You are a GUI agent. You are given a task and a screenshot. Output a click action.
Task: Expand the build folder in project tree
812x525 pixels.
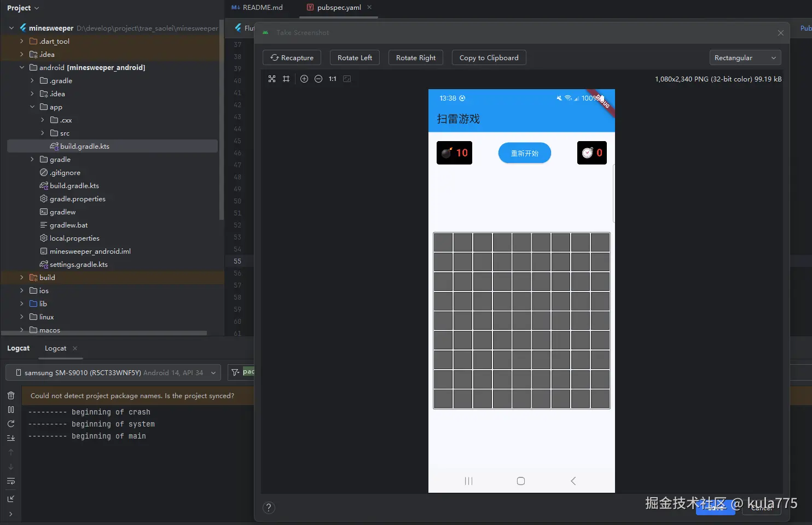[x=22, y=278]
